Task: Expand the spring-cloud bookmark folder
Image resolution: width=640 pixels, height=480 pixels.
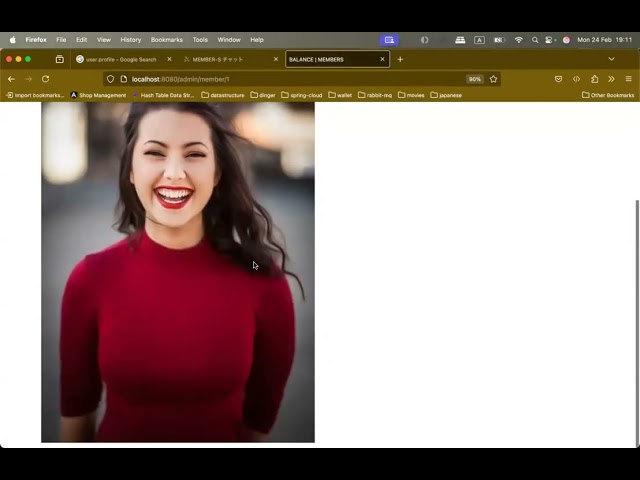Action: 302,95
